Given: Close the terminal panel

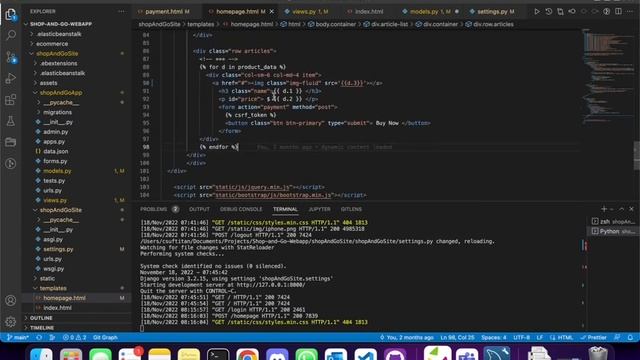Looking at the screenshot, I should tap(631, 209).
